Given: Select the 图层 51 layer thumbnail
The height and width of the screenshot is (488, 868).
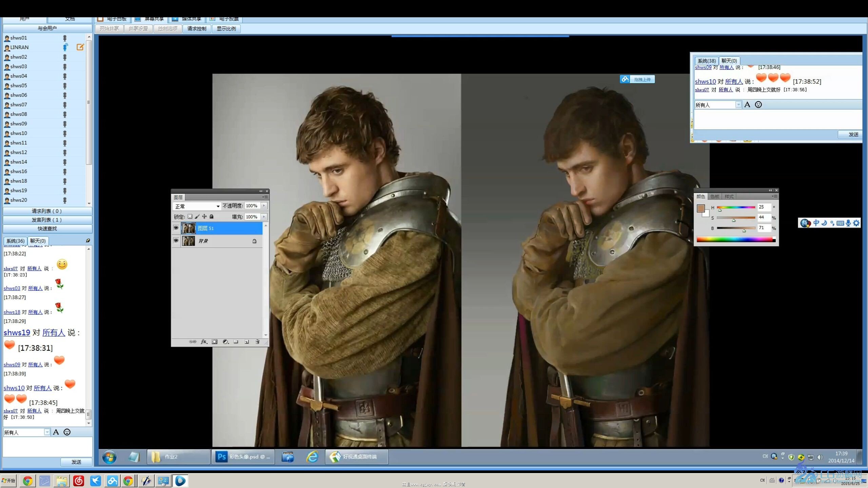Looking at the screenshot, I should tap(189, 228).
